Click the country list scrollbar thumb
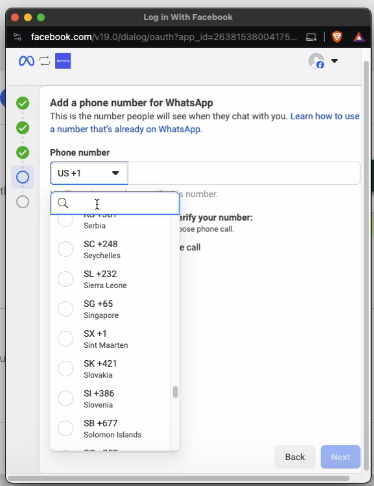 (175, 392)
